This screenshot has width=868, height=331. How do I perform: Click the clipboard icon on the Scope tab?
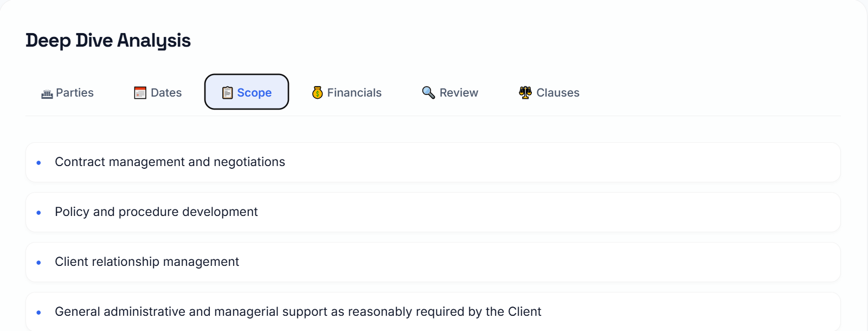point(228,93)
